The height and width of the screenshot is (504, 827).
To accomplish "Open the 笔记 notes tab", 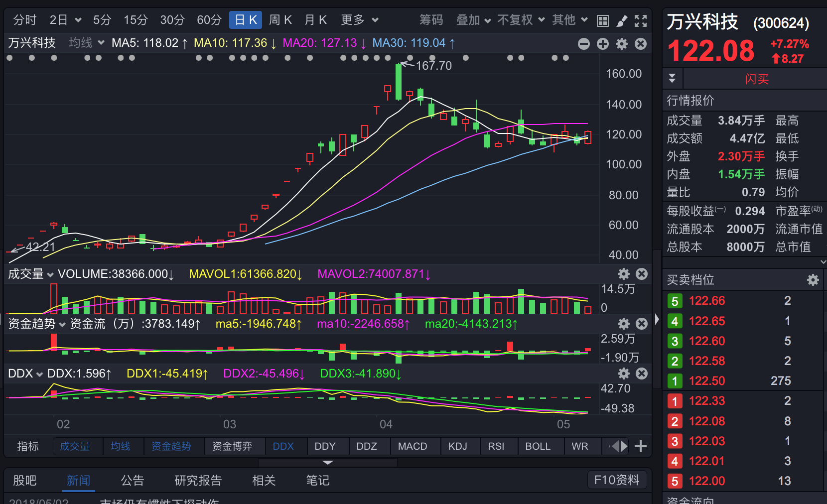I will pyautogui.click(x=318, y=481).
